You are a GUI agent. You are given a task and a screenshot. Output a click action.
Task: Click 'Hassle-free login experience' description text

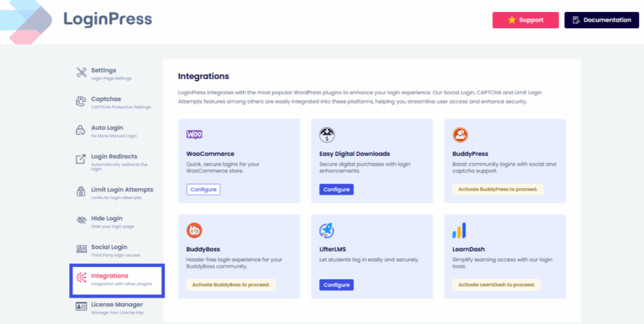point(234,263)
